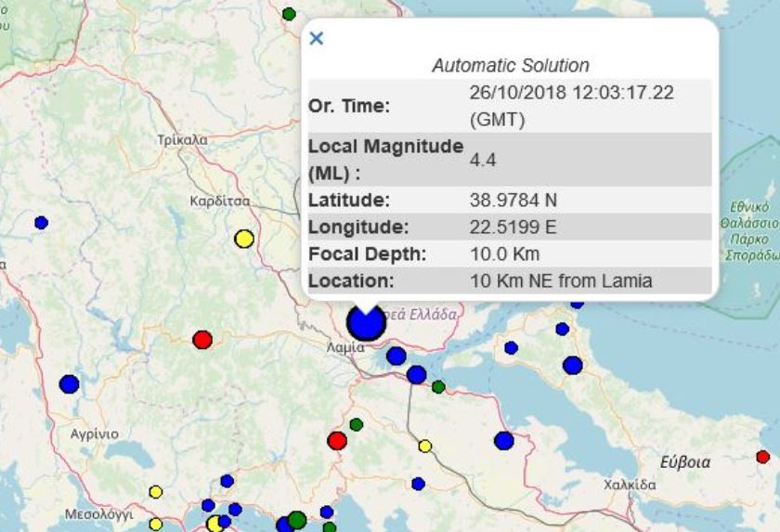Click the latitude value 38.9784 N
This screenshot has height=532, width=780.
coord(513,200)
